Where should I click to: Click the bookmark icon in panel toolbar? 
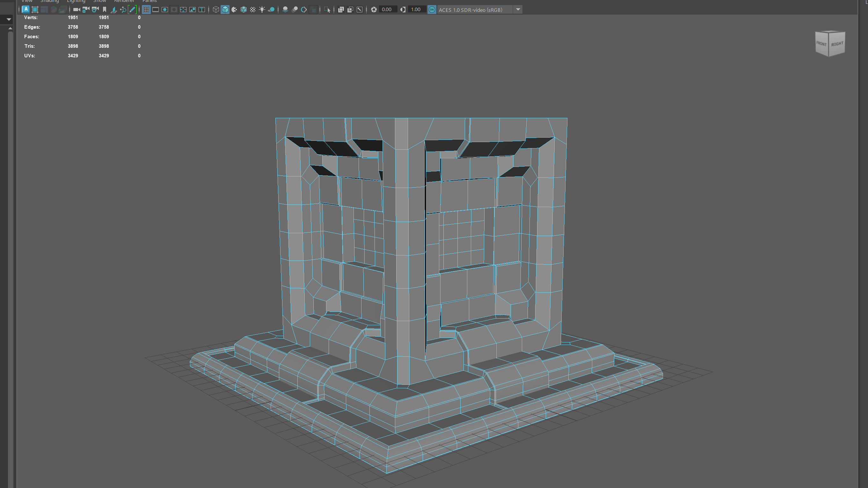(x=105, y=10)
